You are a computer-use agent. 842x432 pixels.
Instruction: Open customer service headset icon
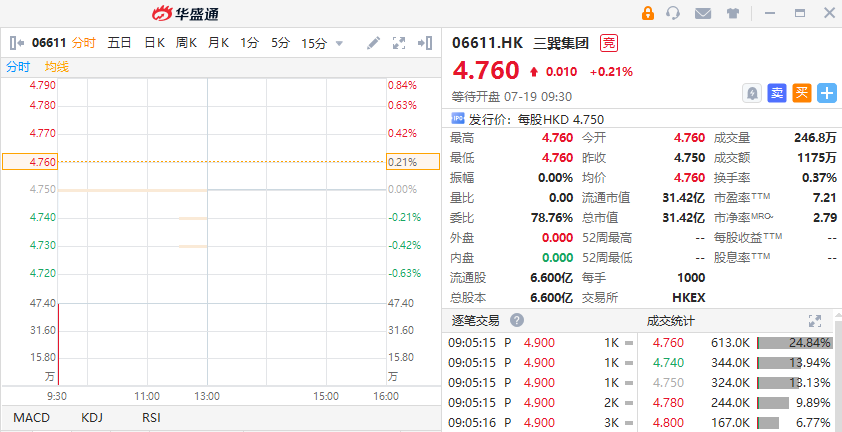(673, 13)
